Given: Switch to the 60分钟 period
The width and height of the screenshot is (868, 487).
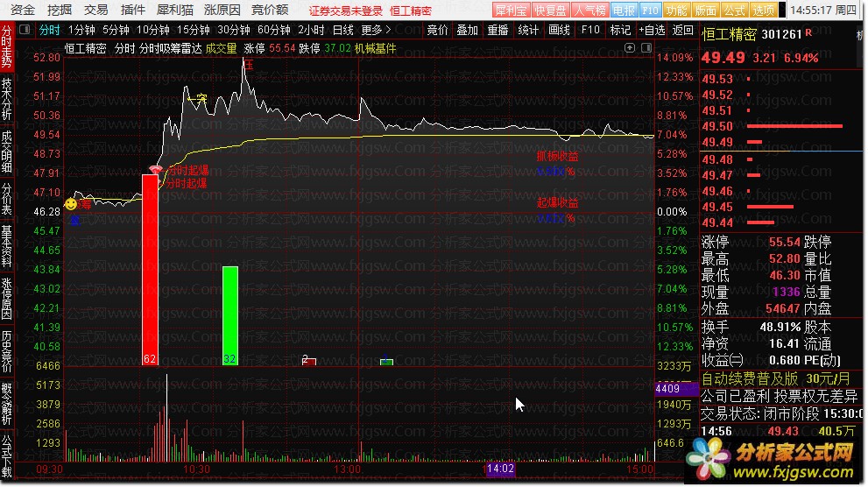Looking at the screenshot, I should [274, 30].
